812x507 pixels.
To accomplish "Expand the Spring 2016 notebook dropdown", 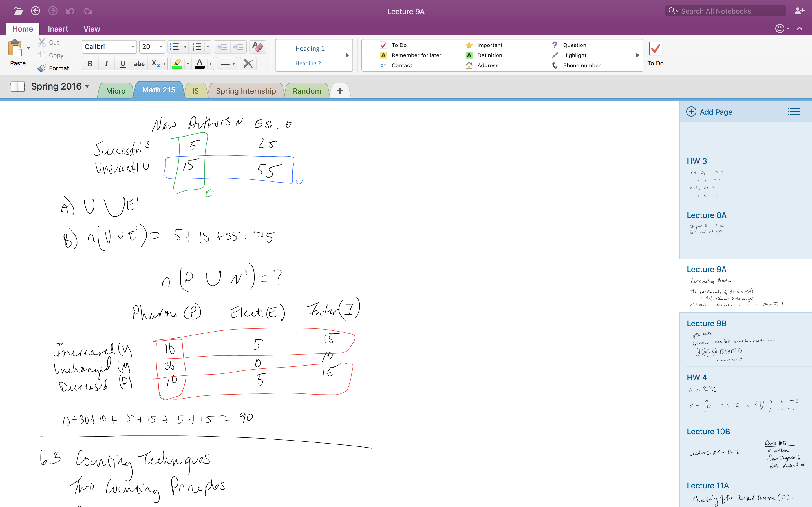I will (87, 86).
